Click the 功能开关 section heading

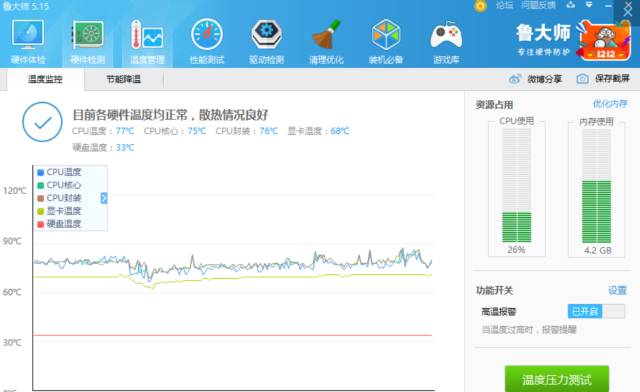point(494,290)
